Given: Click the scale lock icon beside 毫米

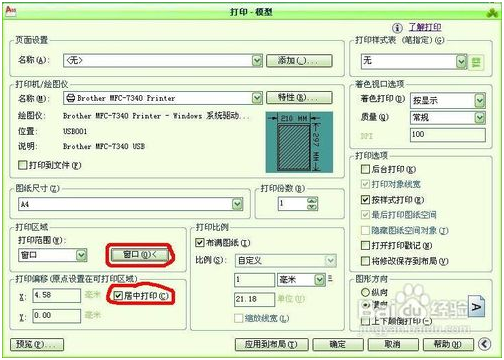Looking at the screenshot, I should [330, 278].
